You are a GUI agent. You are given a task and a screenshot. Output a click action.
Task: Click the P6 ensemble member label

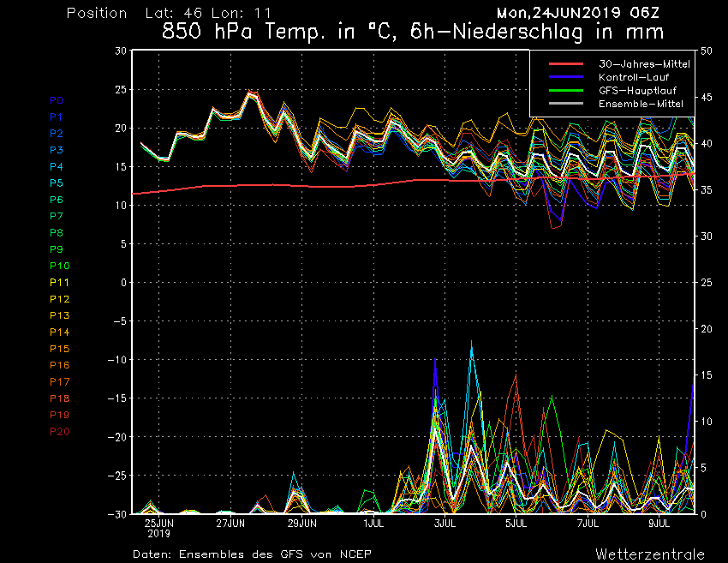57,200
